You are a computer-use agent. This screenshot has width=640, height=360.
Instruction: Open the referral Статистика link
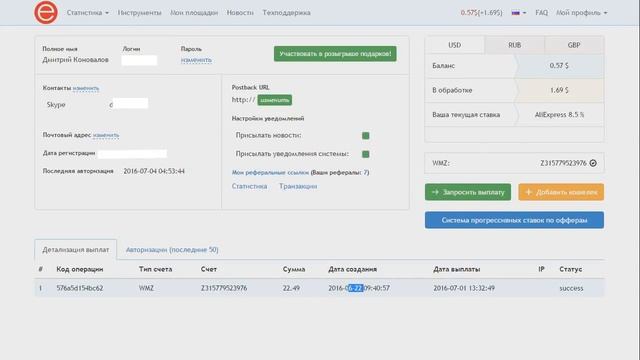(249, 186)
